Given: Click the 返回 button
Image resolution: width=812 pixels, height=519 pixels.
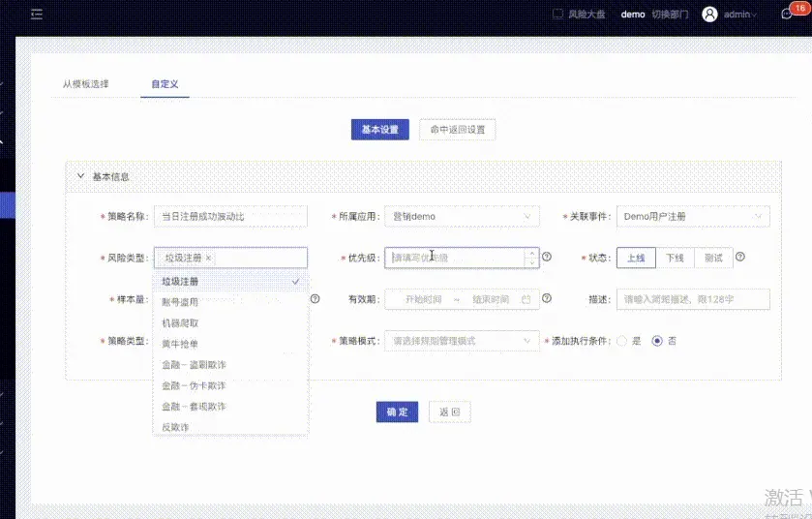Looking at the screenshot, I should (x=449, y=412).
